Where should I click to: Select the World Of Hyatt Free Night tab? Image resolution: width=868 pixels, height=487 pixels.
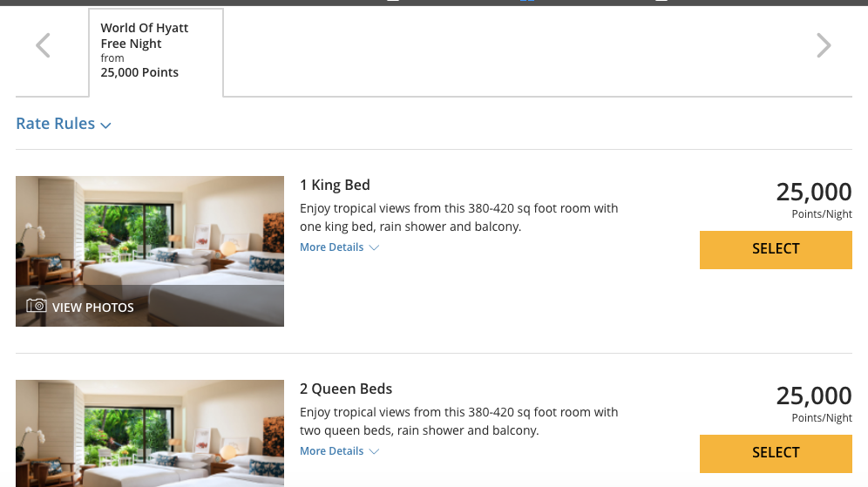pos(156,52)
